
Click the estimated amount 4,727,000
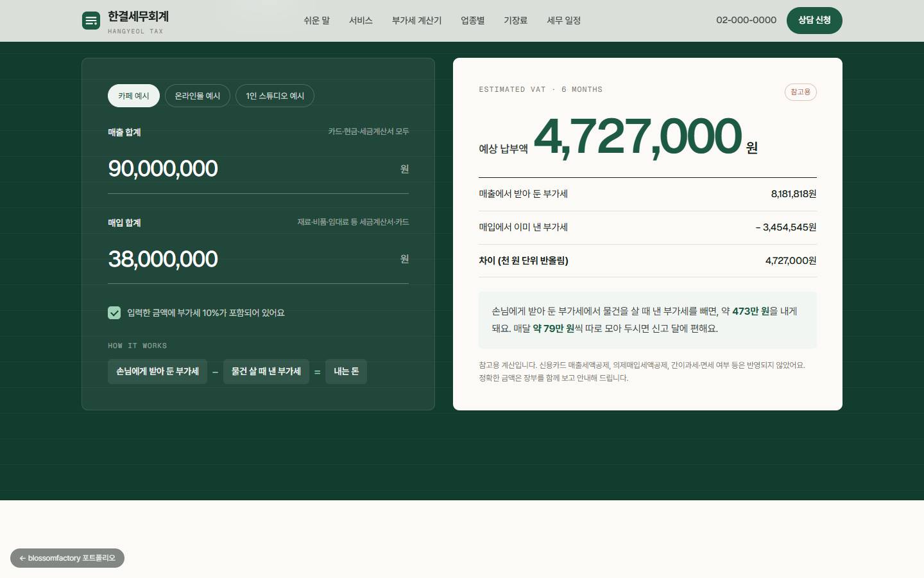(x=638, y=136)
